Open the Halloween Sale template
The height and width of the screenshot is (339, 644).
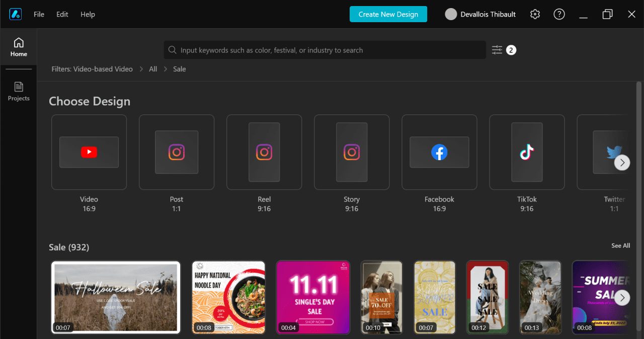(x=116, y=297)
